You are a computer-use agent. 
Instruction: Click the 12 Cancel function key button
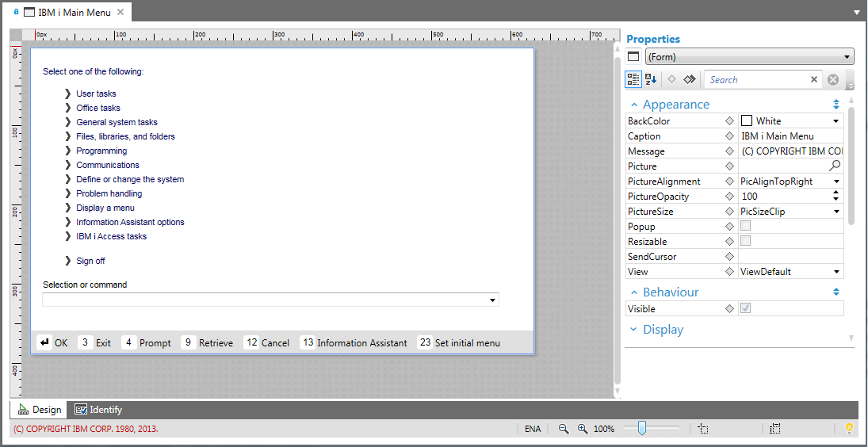click(266, 342)
